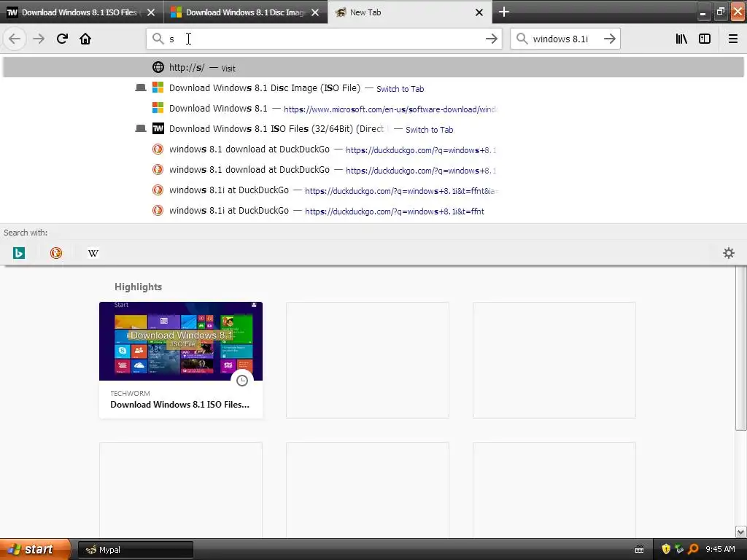Search with the Wikipedia engine icon
This screenshot has width=747, height=560.
(93, 253)
